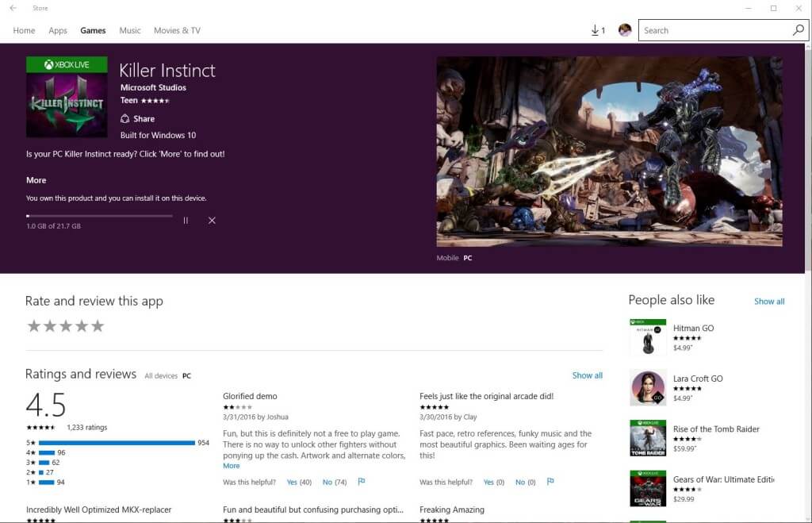This screenshot has width=812, height=523.
Task: Switch to the Apps tab
Action: pyautogui.click(x=58, y=31)
